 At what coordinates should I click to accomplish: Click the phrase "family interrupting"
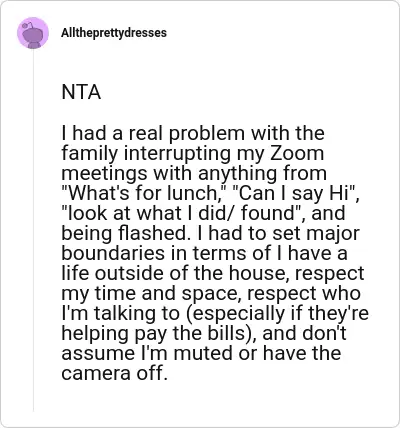[x=147, y=154]
